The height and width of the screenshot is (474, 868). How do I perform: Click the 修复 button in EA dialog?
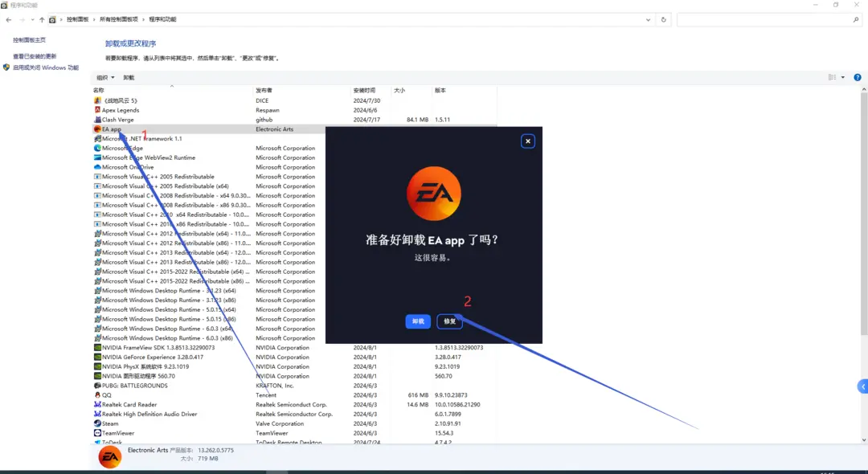click(x=449, y=321)
